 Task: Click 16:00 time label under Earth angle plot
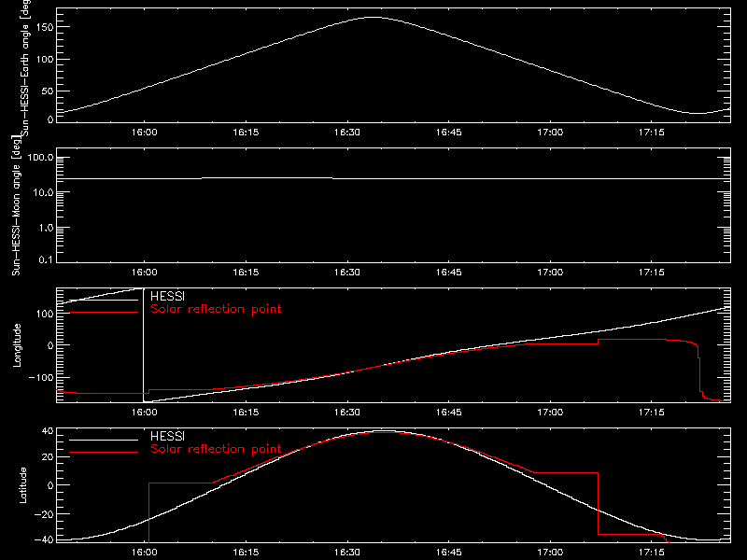(x=145, y=133)
